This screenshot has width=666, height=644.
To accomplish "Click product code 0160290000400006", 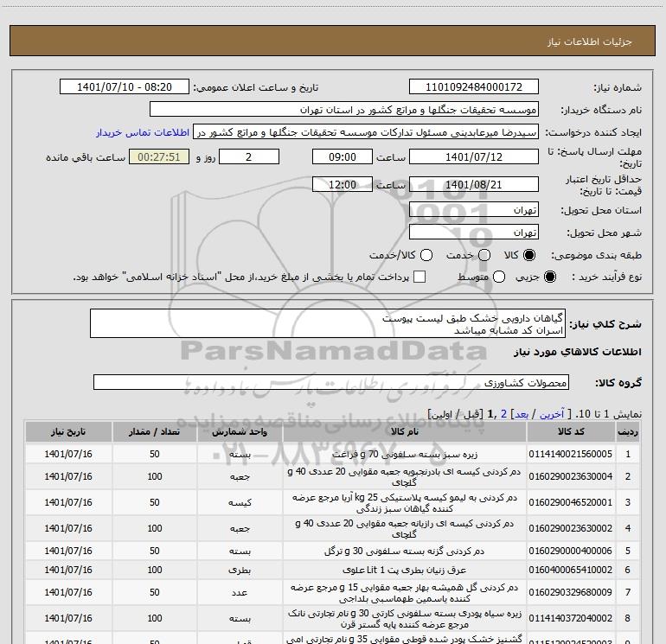I will point(571,551).
